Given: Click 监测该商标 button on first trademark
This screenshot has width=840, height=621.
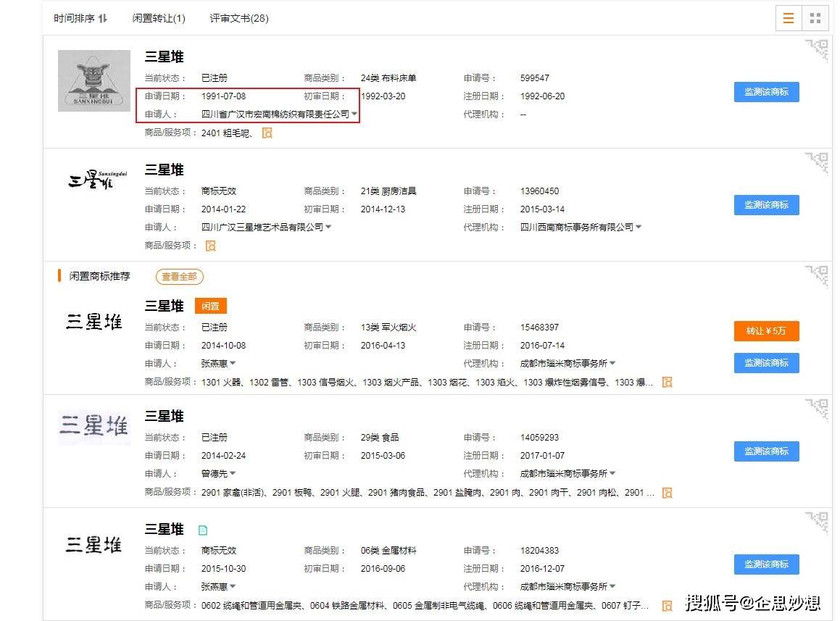Looking at the screenshot, I should tap(766, 92).
